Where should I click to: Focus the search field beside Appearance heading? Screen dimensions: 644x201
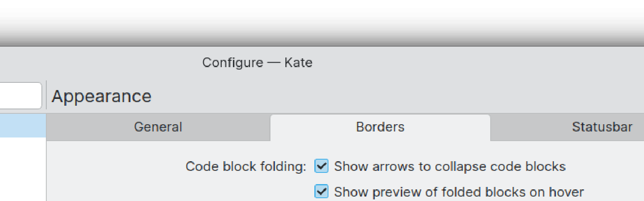[20, 96]
